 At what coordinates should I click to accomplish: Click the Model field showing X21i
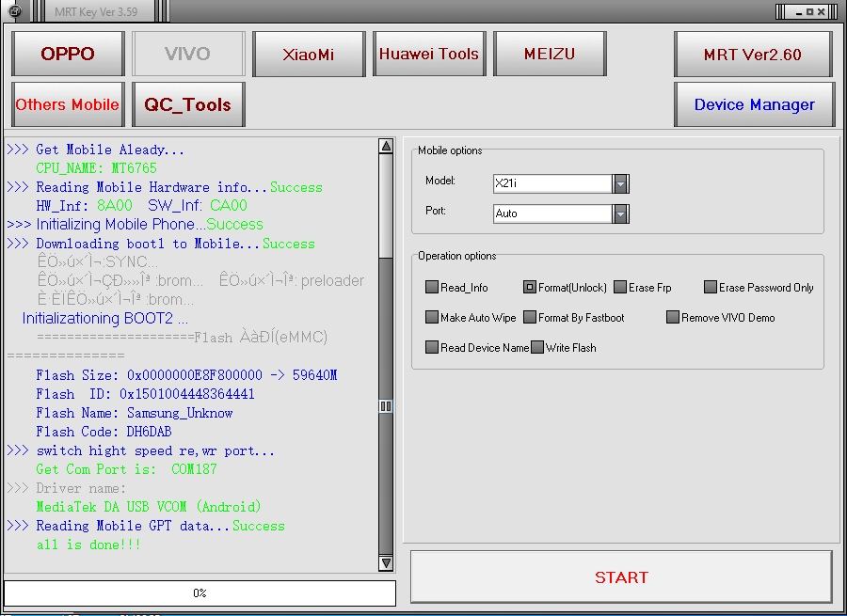point(553,183)
